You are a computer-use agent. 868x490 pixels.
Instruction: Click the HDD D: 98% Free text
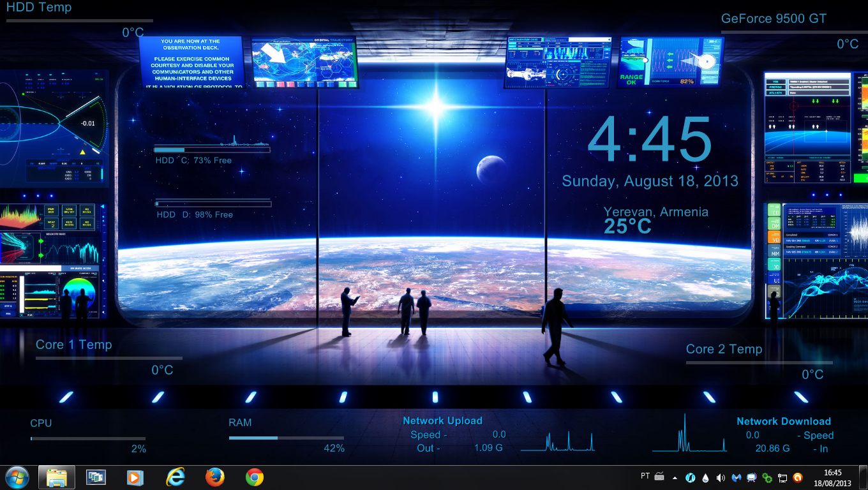click(195, 214)
